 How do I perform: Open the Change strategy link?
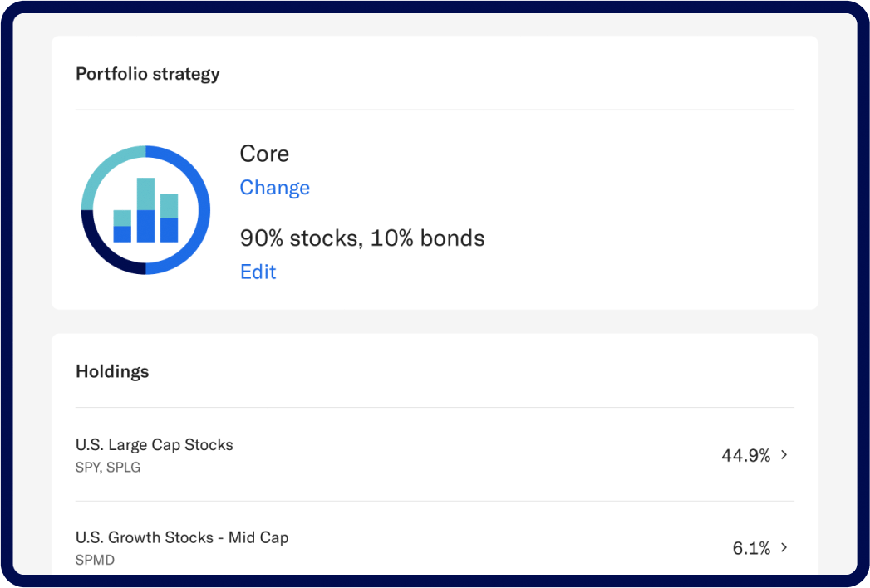274,188
